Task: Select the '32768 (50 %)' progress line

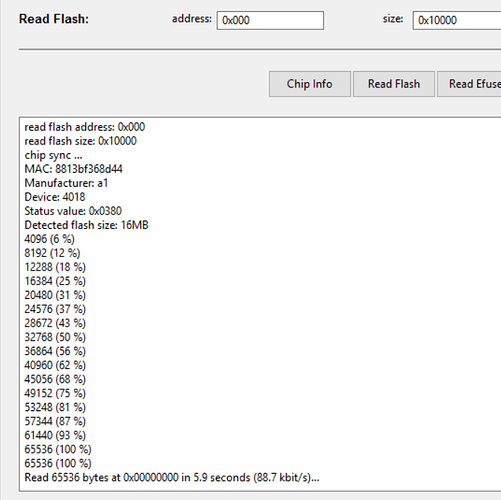Action: click(x=55, y=337)
